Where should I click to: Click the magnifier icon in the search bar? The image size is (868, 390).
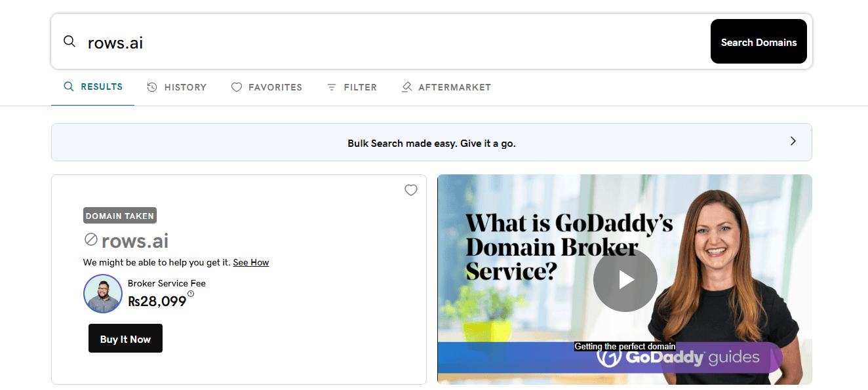[x=69, y=42]
